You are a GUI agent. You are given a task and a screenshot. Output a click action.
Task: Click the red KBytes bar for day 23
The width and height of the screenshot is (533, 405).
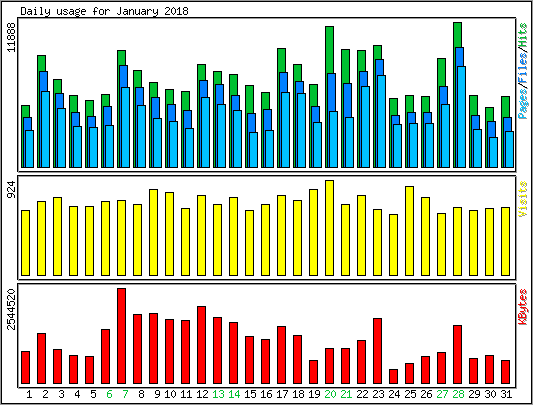(x=377, y=351)
